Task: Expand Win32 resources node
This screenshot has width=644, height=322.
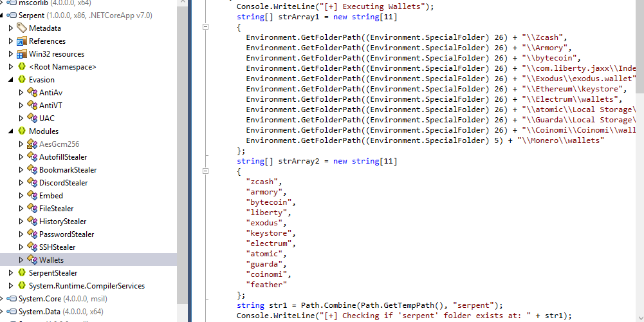Action: pos(11,54)
